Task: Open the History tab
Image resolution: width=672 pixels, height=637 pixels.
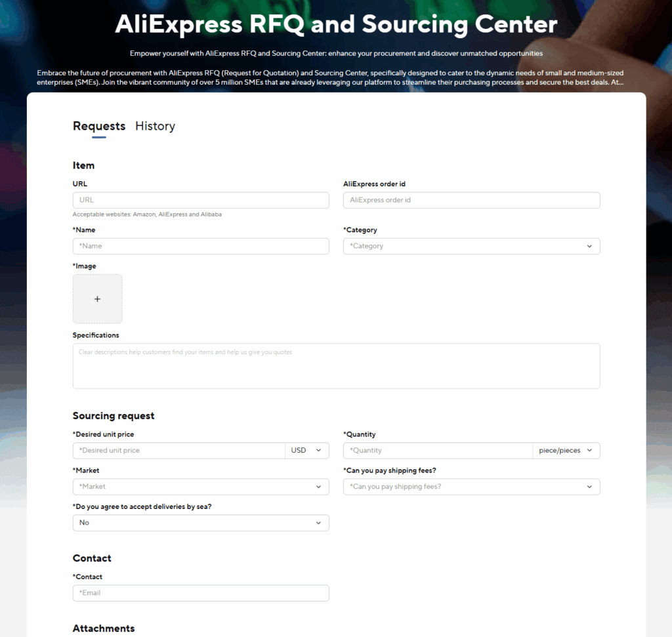Action: (155, 127)
